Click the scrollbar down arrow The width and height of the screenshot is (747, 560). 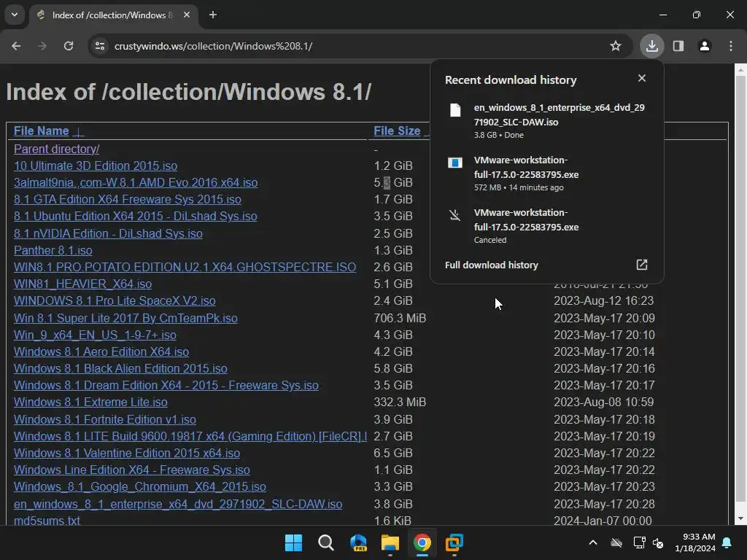tap(740, 518)
